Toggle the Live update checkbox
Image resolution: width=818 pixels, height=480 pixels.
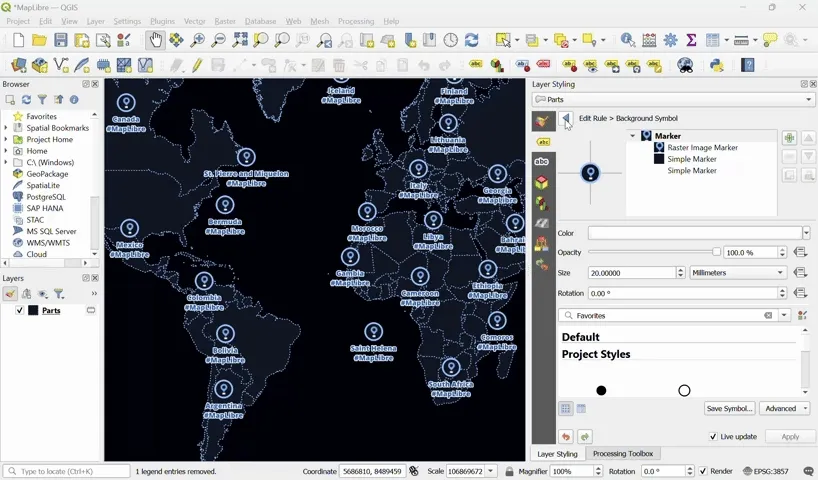713,437
